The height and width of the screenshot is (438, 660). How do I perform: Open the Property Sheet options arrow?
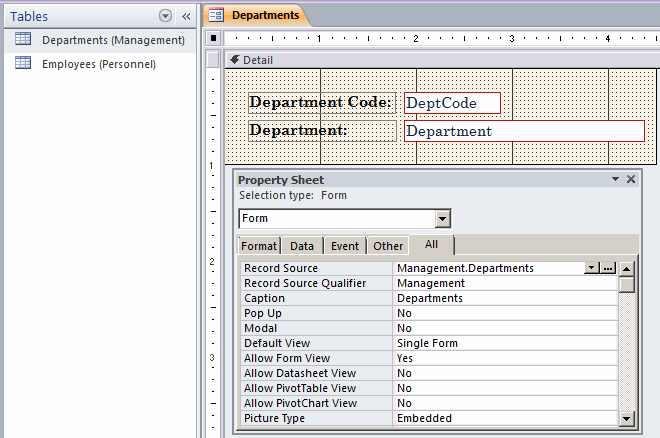pos(615,179)
